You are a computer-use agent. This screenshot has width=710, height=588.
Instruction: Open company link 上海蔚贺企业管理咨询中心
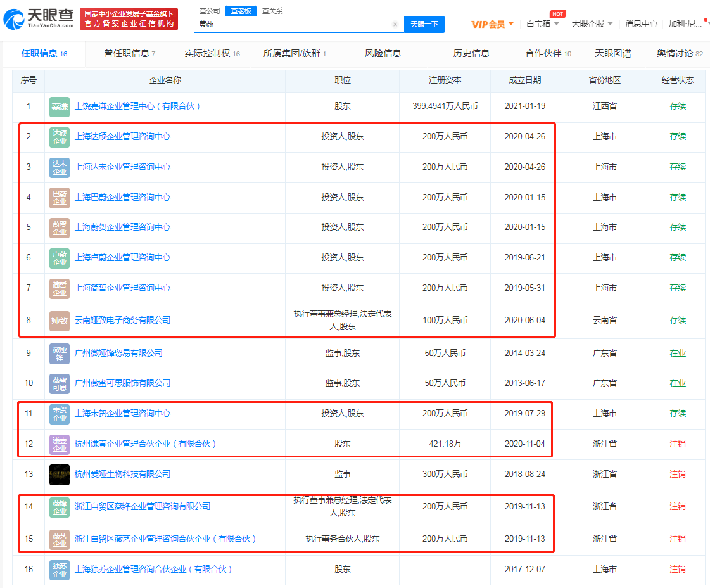pyautogui.click(x=122, y=227)
